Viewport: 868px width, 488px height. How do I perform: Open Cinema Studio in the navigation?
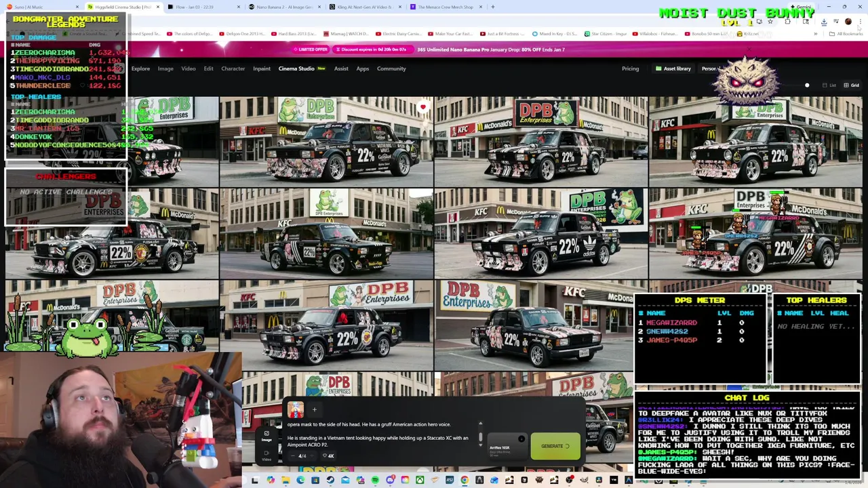(296, 68)
